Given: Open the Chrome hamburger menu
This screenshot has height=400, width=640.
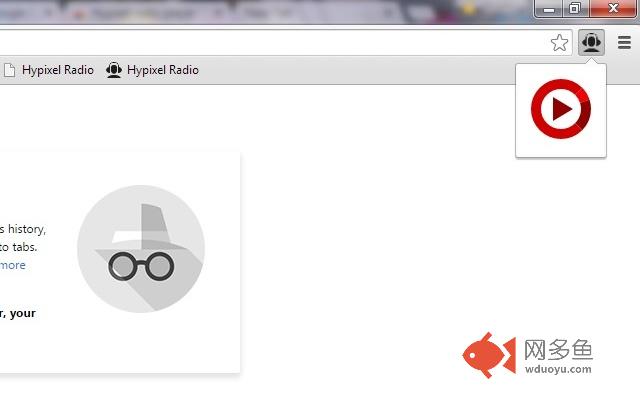Looking at the screenshot, I should click(x=624, y=42).
